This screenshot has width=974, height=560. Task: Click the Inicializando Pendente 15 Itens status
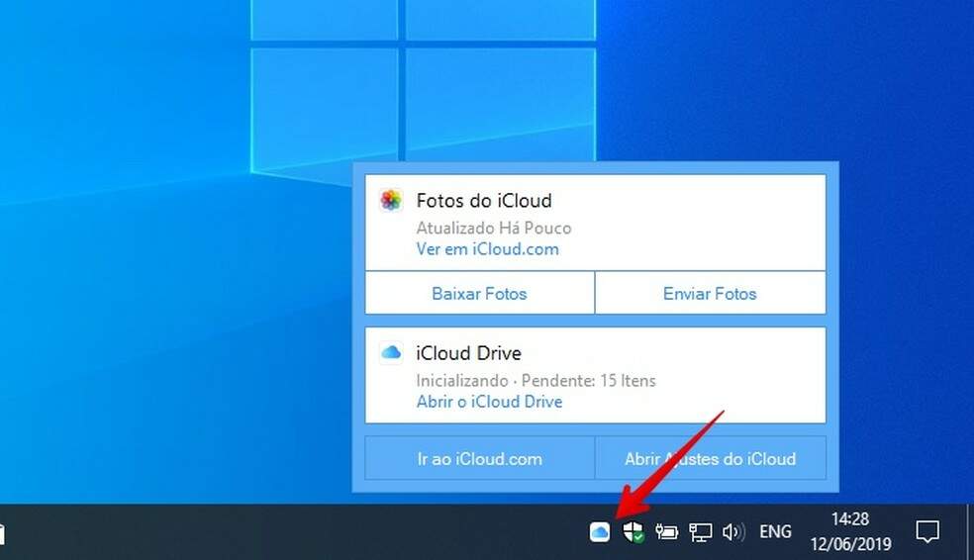(x=536, y=380)
